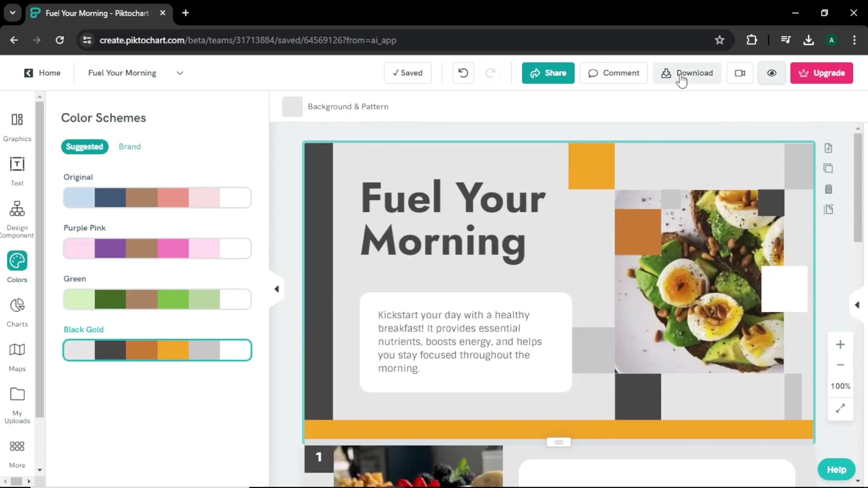Toggle preview mode with eye icon

(772, 73)
